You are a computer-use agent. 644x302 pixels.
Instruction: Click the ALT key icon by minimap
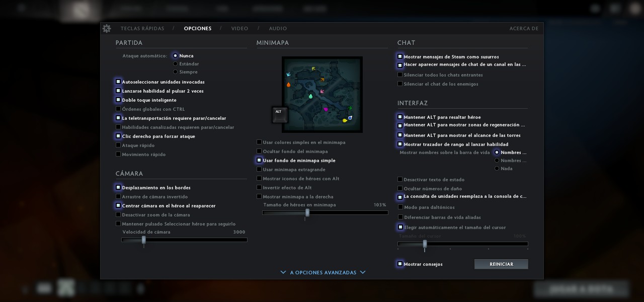tap(280, 115)
